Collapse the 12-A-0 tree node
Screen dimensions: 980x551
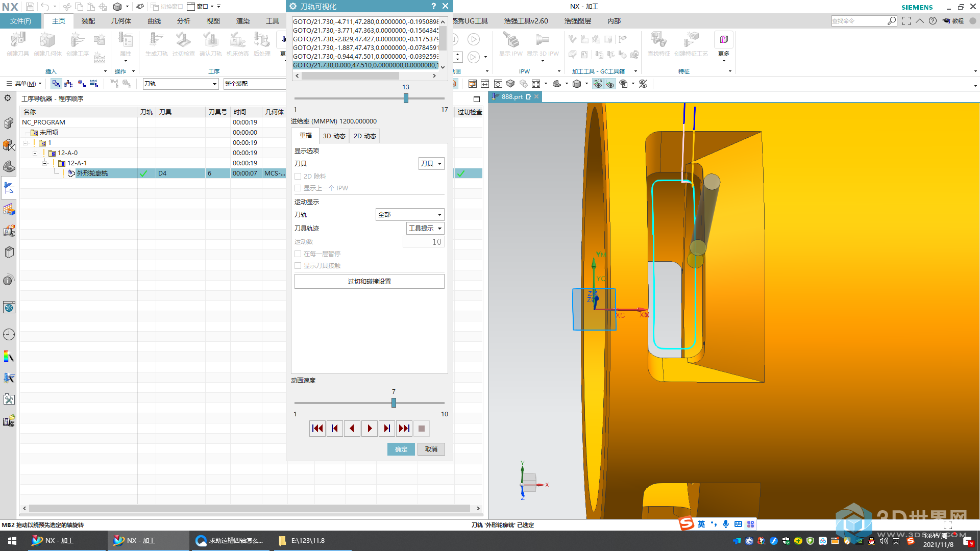click(35, 153)
